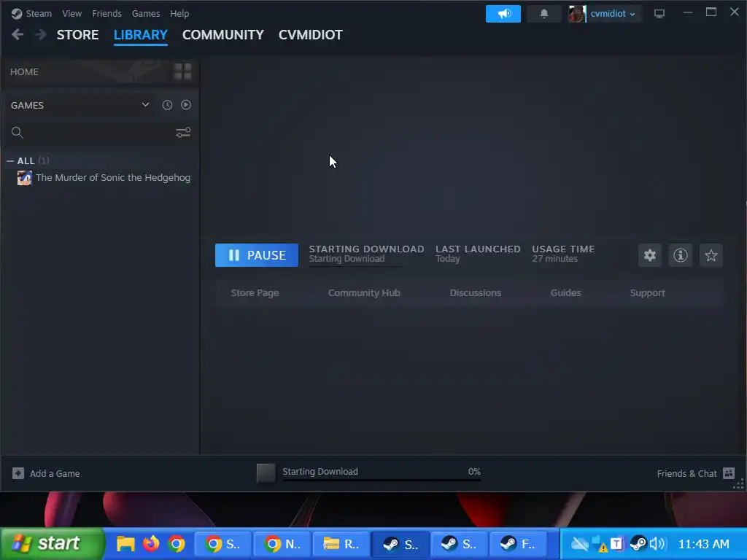The image size is (747, 560).
Task: Open the Discussions link
Action: point(476,293)
